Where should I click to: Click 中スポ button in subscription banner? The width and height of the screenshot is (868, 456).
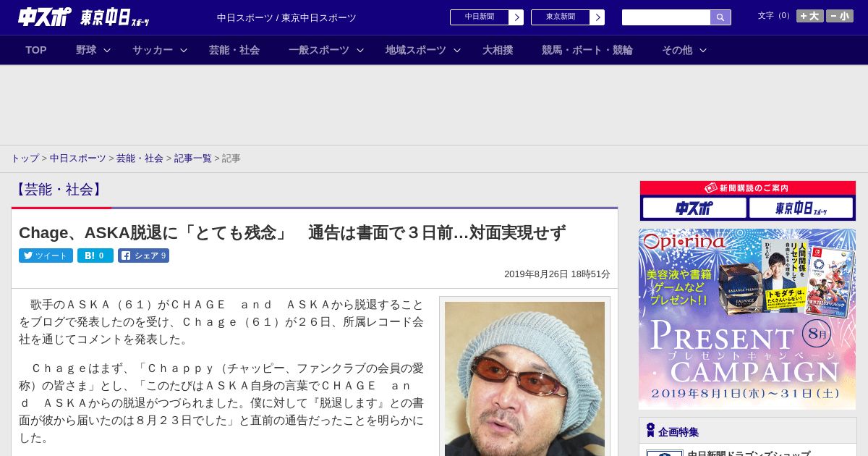coord(694,208)
